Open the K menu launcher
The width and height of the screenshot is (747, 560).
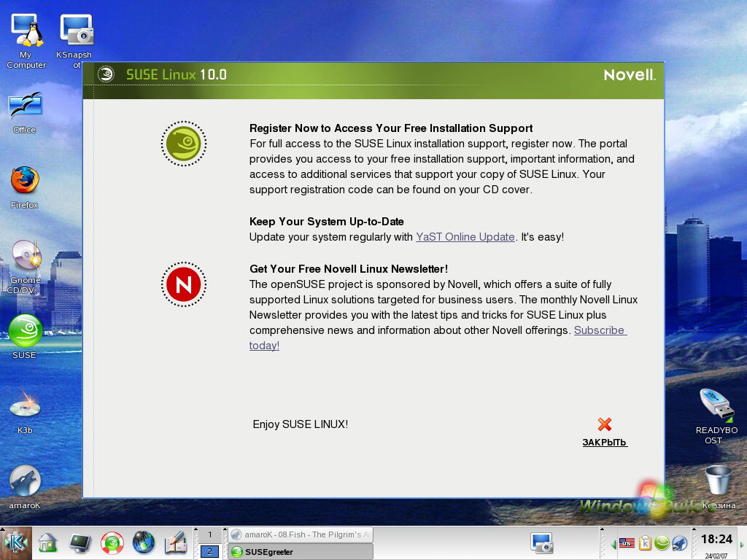[x=16, y=542]
